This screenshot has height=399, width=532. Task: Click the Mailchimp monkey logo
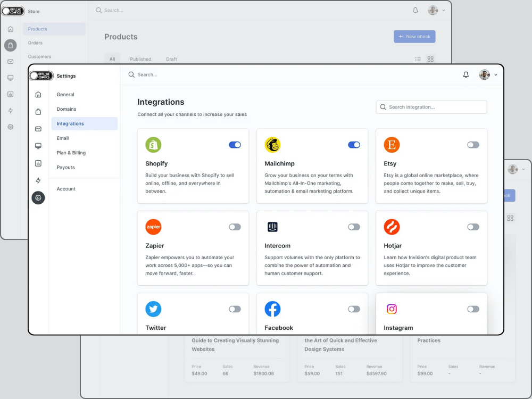point(272,145)
